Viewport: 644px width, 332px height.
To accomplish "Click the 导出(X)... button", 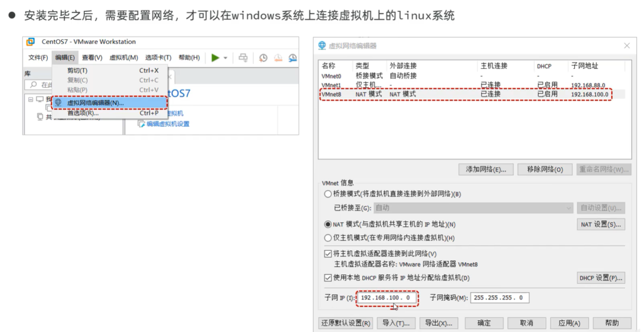I will (438, 323).
